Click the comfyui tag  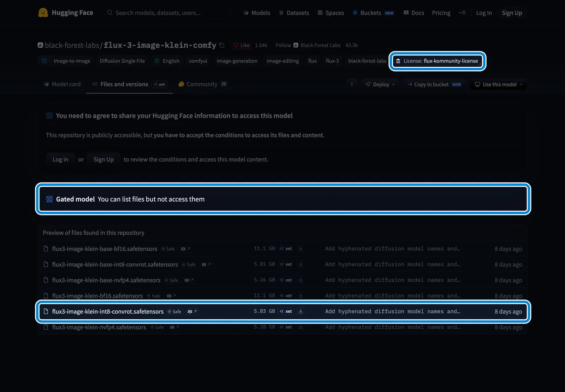[x=198, y=61]
